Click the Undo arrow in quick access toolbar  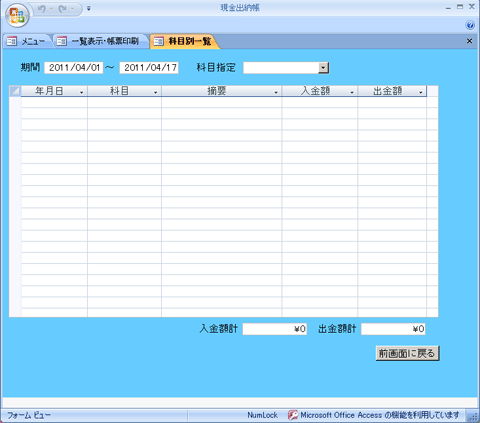point(42,9)
